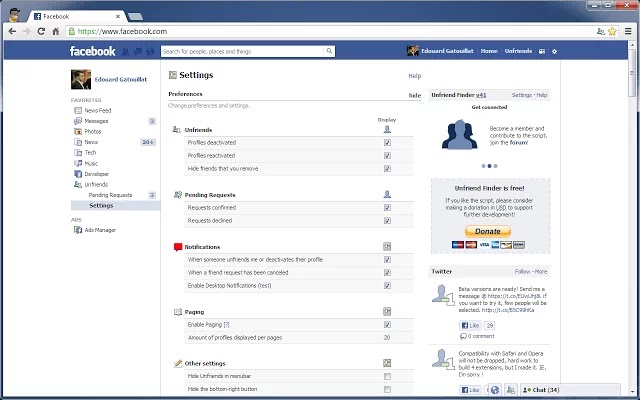Click the Paging section header toggle icon
640x400 pixels.
(x=387, y=311)
